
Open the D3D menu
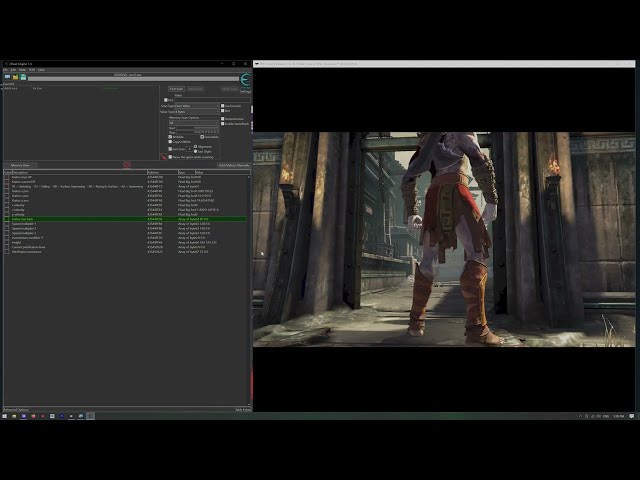click(32, 70)
